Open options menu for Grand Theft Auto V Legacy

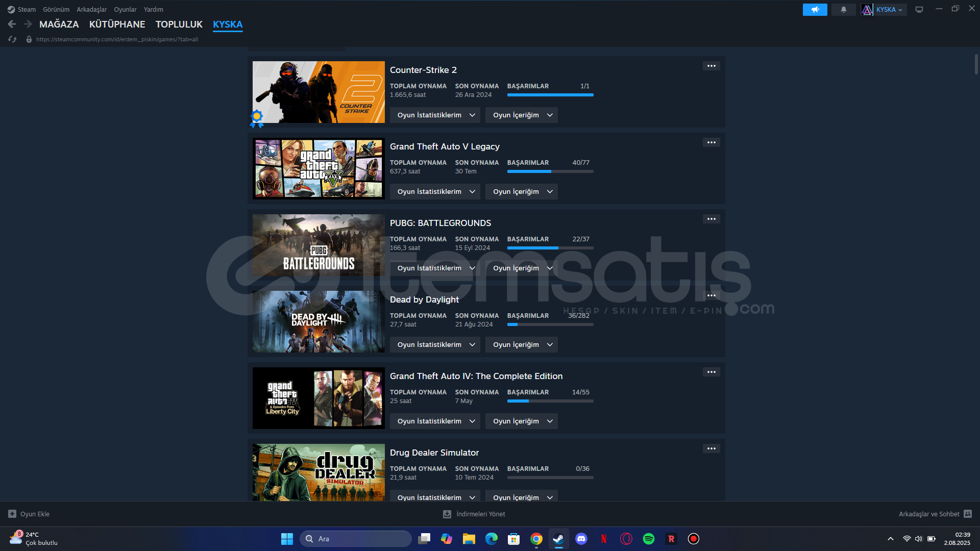[x=712, y=142]
